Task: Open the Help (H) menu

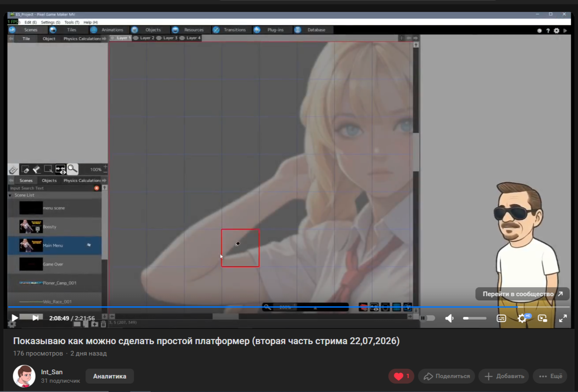Action: coord(90,22)
